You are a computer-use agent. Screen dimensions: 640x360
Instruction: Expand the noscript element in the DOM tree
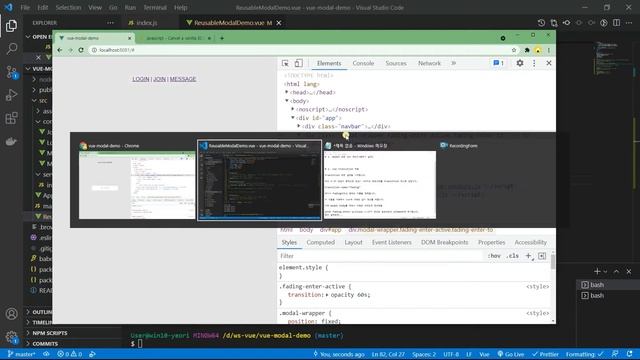pyautogui.click(x=293, y=109)
